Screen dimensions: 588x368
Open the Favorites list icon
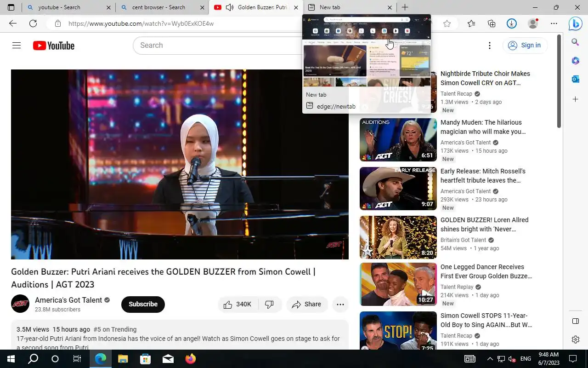[471, 23]
